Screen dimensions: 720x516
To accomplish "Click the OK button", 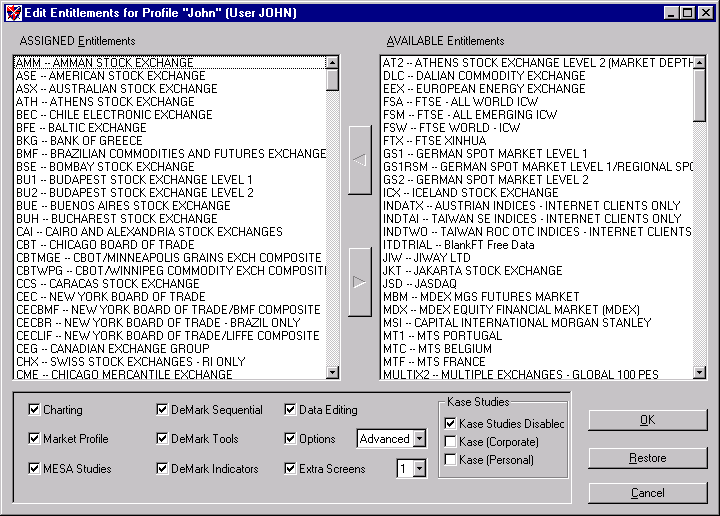I will 647,420.
